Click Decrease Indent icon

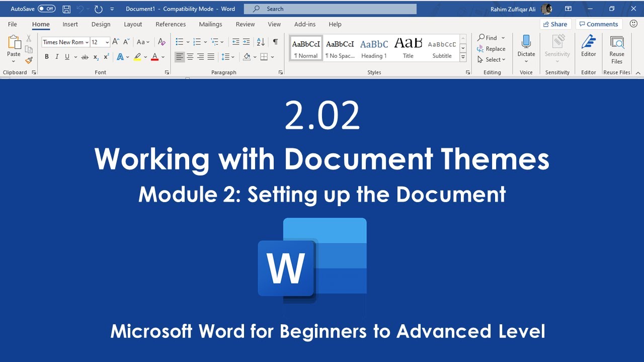click(235, 42)
